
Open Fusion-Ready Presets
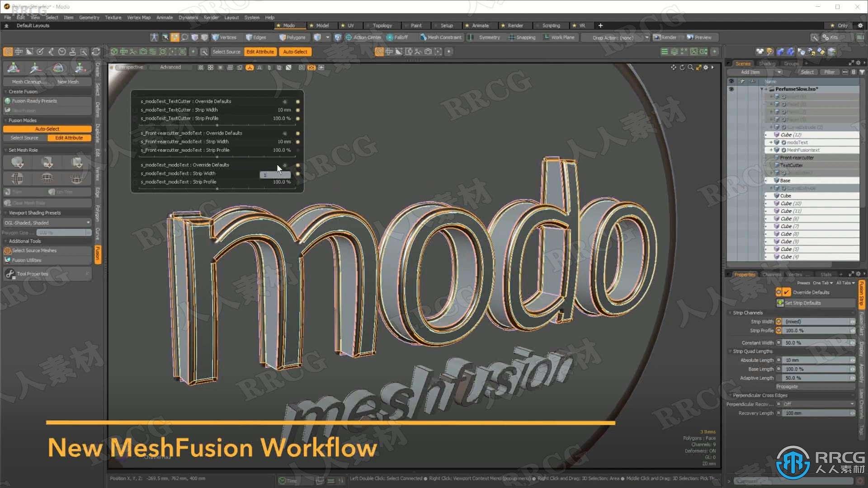[x=47, y=101]
